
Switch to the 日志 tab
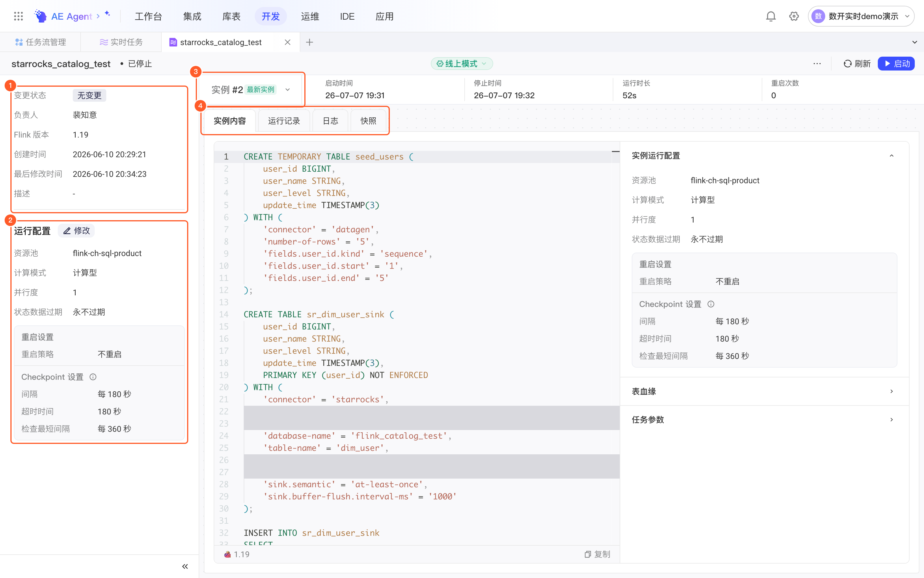click(x=330, y=121)
